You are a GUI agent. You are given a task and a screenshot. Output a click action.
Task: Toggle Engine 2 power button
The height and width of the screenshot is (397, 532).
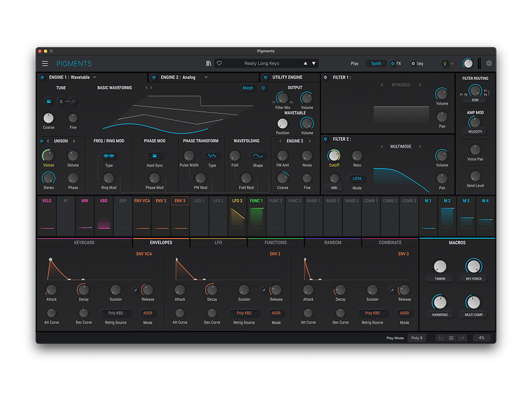pos(154,77)
